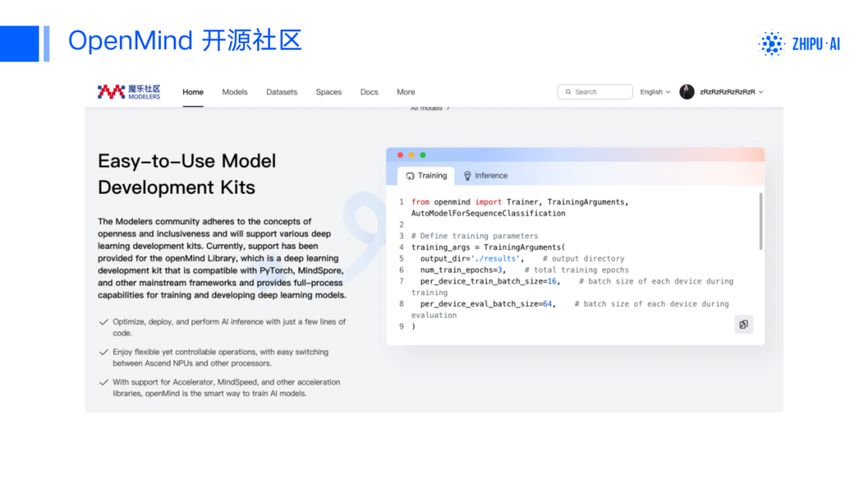This screenshot has width=868, height=489.
Task: Click the ZHIPU AI logo
Action: point(800,43)
